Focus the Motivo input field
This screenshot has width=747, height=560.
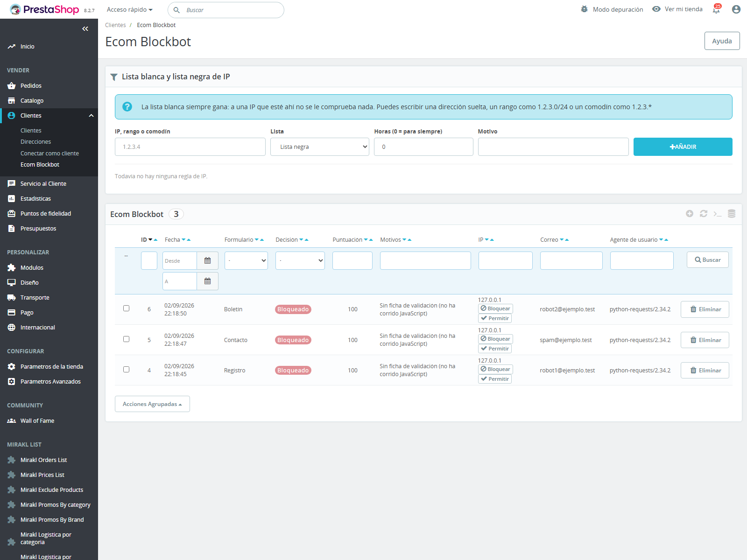pos(553,147)
